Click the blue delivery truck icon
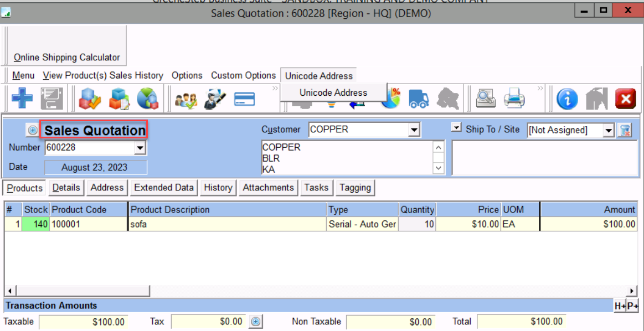Screen dimensions: 644x331 coord(419,100)
